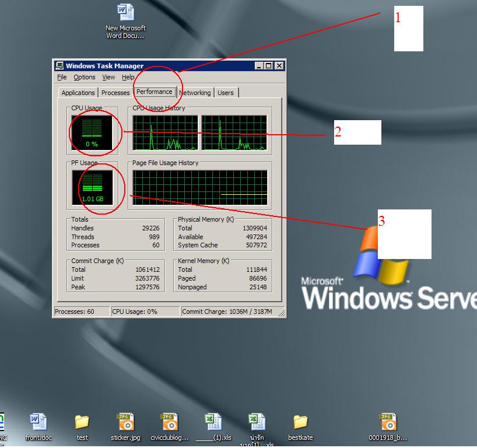Switch to the Processes tab

tap(115, 93)
